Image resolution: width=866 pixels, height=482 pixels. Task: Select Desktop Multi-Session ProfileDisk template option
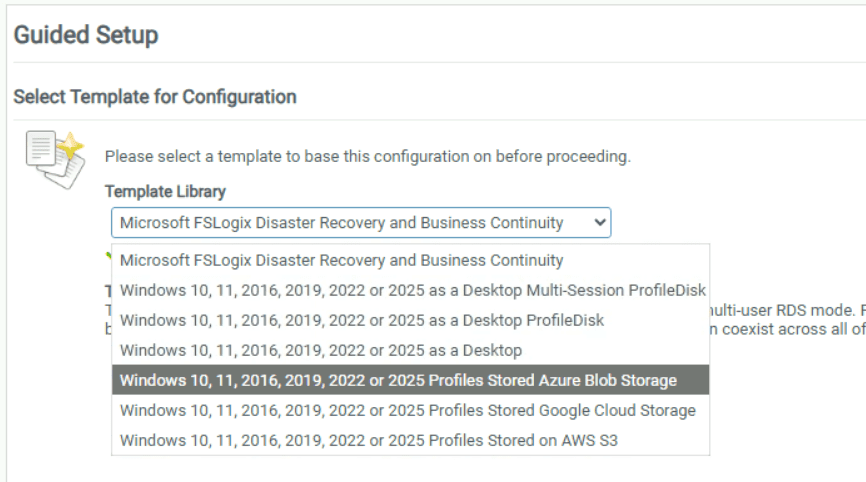coord(412,290)
